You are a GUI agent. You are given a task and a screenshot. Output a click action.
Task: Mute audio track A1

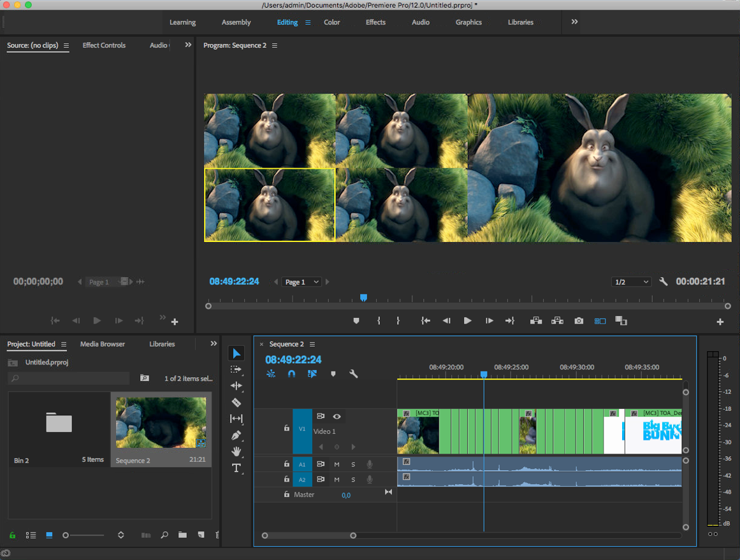coord(337,464)
